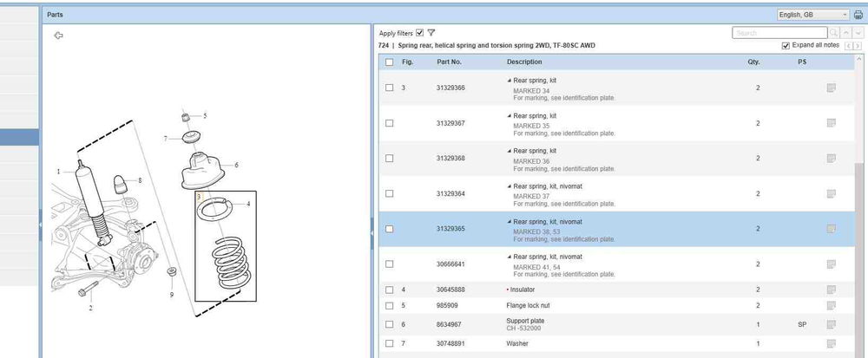Click the back arrow above the diagram
The height and width of the screenshot is (358, 868).
[58, 36]
